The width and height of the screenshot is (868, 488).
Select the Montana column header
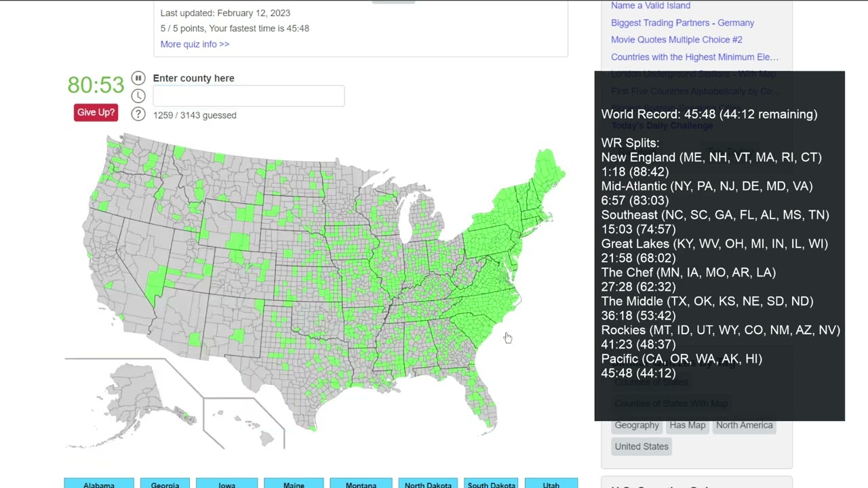click(361, 483)
